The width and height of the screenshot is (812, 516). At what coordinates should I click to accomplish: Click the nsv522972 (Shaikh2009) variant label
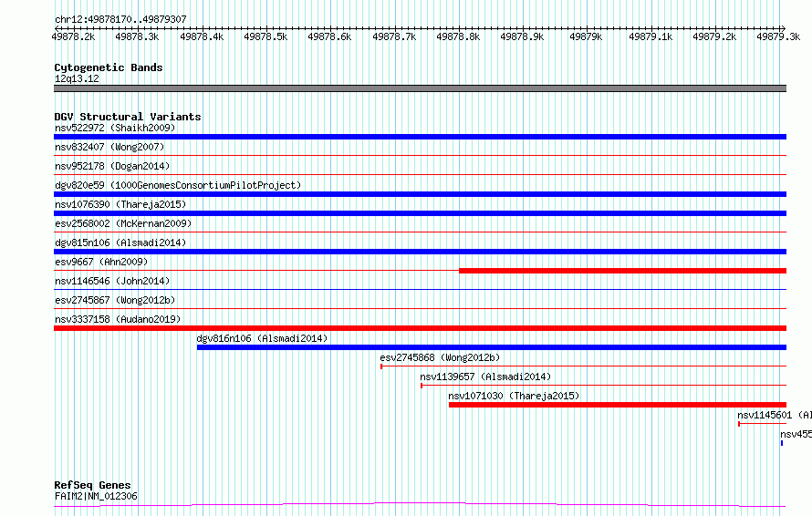115,128
